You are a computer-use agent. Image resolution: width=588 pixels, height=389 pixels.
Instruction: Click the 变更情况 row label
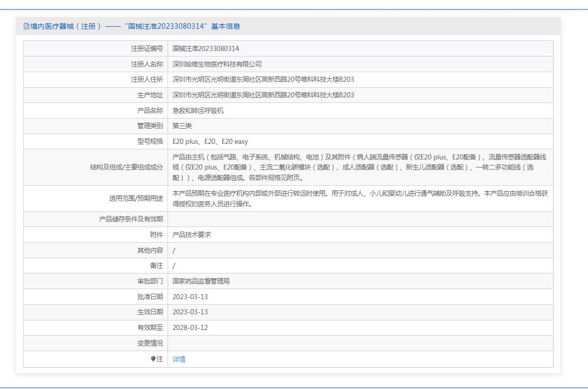coord(150,343)
